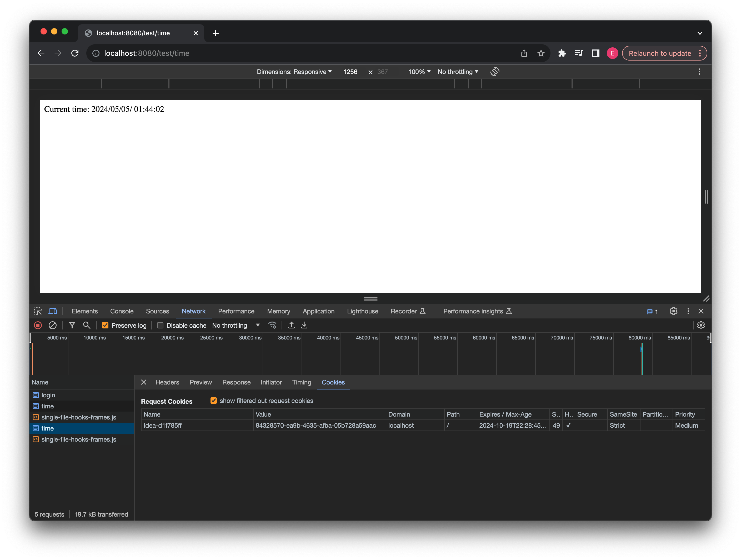Click the search network requests icon
741x560 pixels.
tap(87, 325)
